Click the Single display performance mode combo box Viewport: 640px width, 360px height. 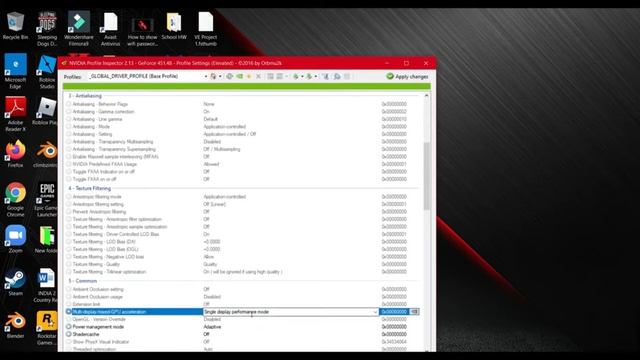point(291,312)
